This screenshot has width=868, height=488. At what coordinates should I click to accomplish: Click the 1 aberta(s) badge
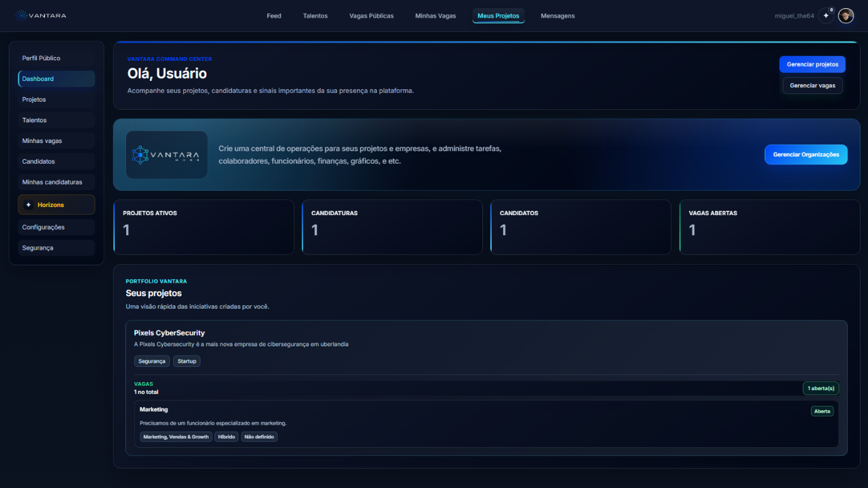(821, 388)
